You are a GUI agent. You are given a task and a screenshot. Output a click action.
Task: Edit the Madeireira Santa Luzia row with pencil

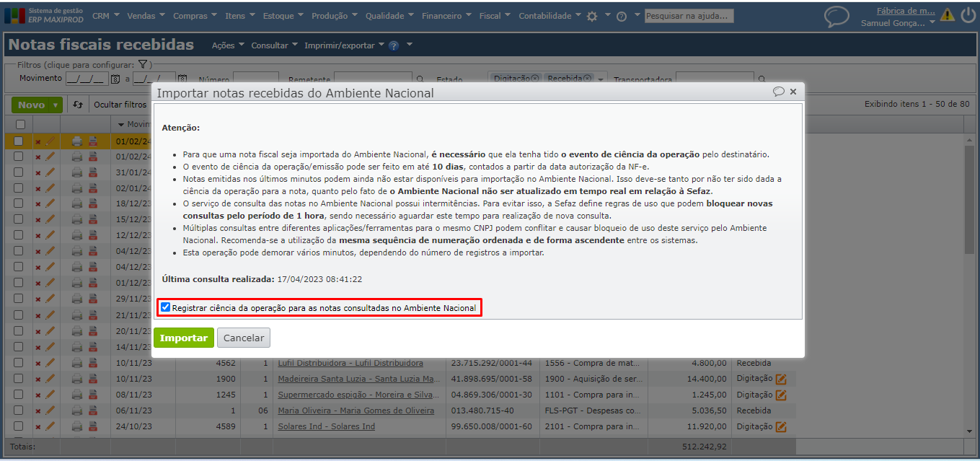point(50,379)
